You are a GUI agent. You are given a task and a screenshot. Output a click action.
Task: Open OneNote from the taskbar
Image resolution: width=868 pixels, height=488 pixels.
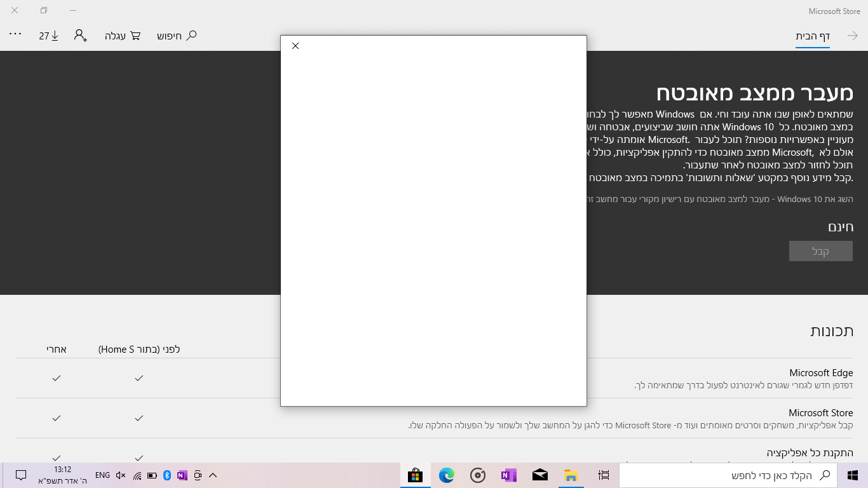tap(509, 475)
